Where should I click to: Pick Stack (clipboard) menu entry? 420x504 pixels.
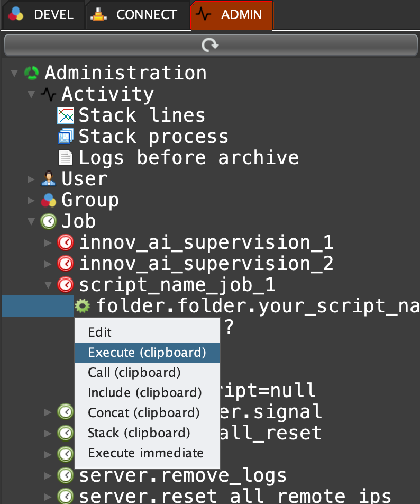point(139,433)
